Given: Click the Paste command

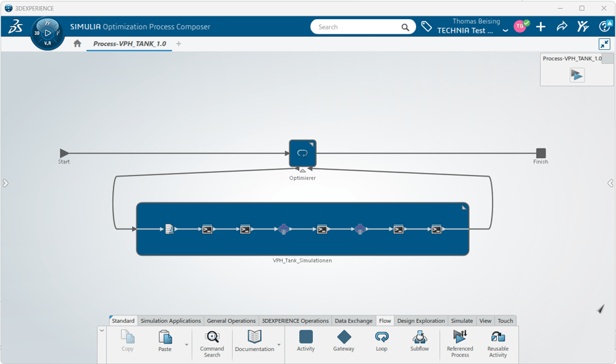Looking at the screenshot, I should 165,341.
